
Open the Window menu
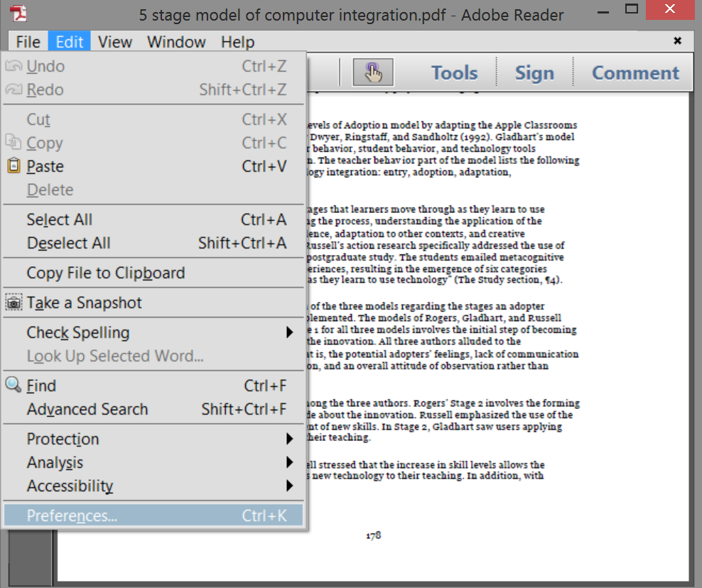coord(176,42)
